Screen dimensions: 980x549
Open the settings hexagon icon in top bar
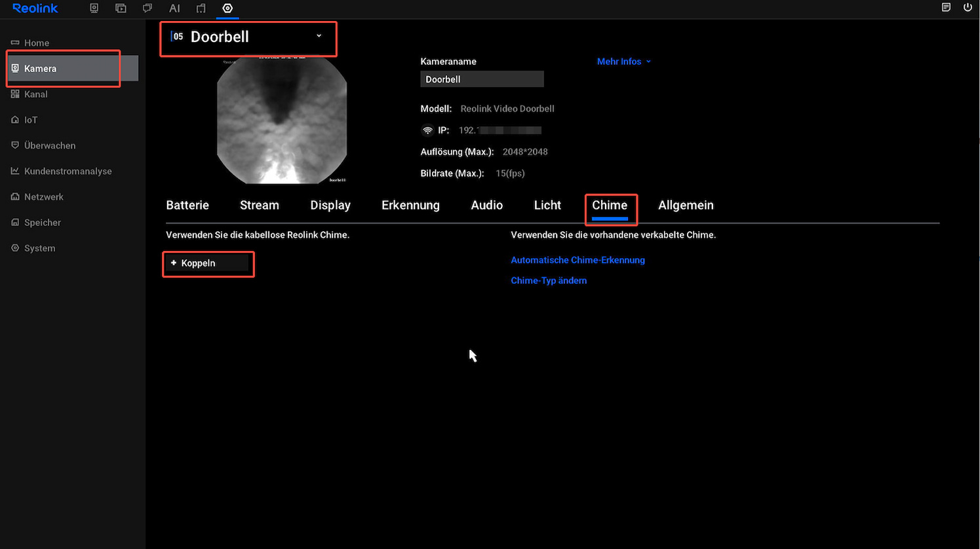pyautogui.click(x=227, y=8)
